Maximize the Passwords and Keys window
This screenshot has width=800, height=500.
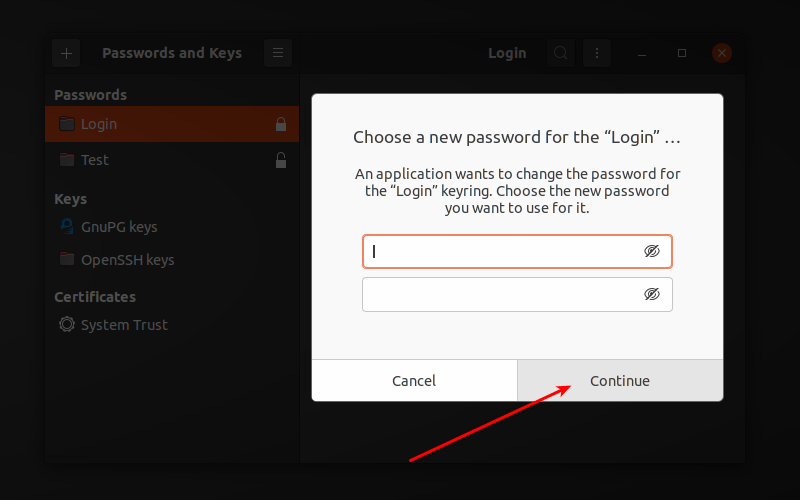pyautogui.click(x=682, y=53)
